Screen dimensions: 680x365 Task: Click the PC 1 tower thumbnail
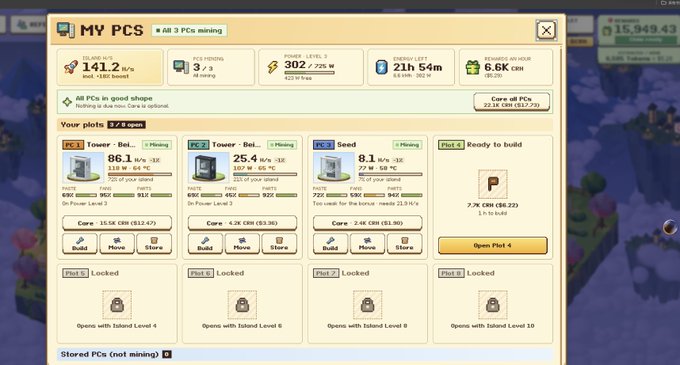83,167
